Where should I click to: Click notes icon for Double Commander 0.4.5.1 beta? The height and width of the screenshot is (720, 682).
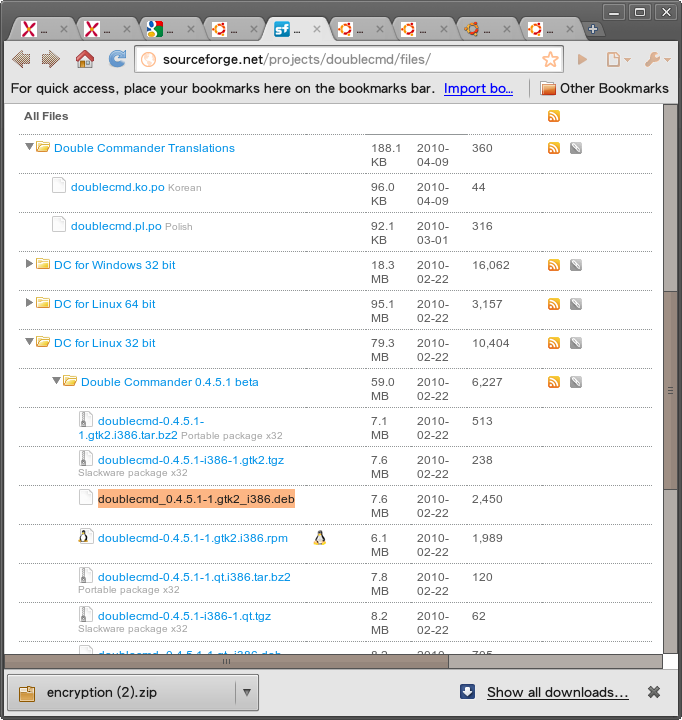576,382
